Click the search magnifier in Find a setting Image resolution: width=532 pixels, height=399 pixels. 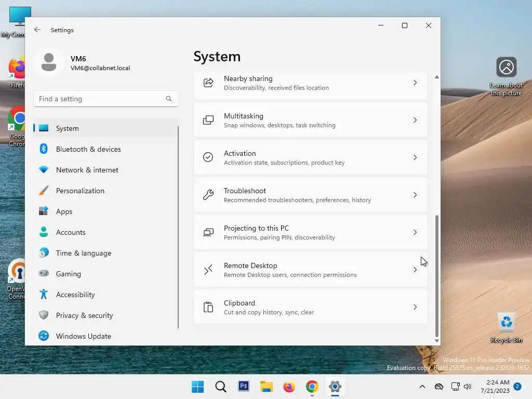(x=169, y=99)
